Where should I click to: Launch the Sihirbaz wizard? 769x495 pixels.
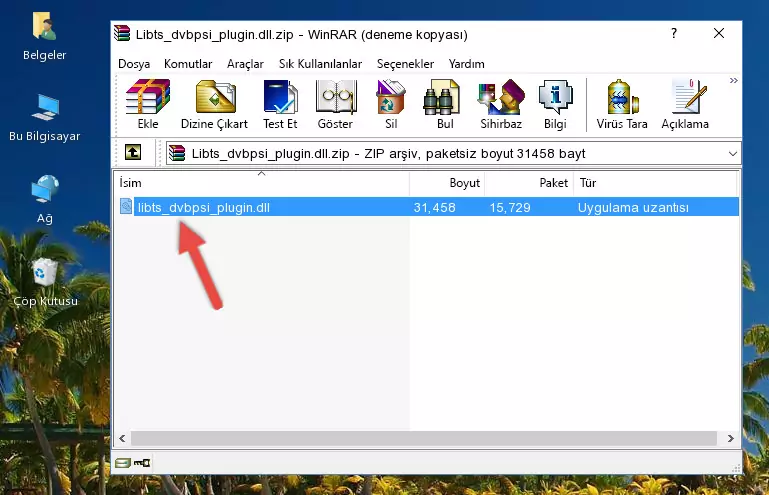(501, 104)
